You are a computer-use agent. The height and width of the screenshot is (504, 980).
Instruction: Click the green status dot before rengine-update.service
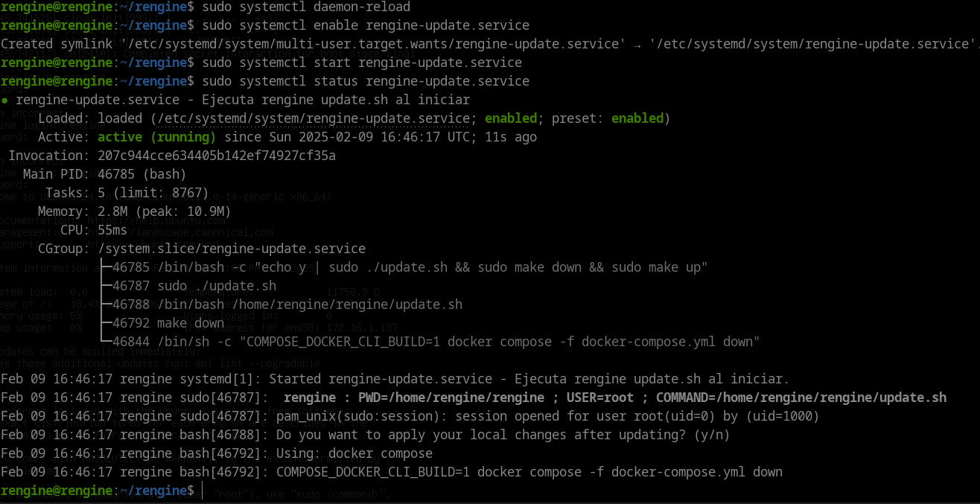point(4,101)
